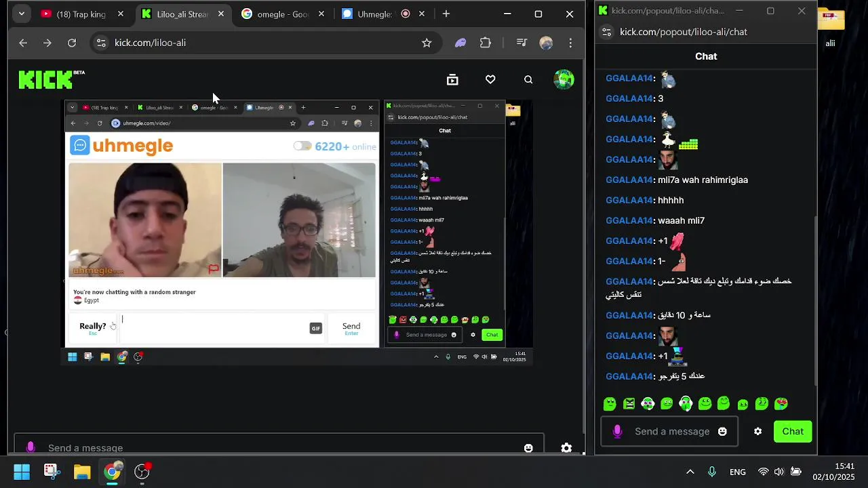
Task: Insert the first plain green blob emote
Action: (610, 403)
